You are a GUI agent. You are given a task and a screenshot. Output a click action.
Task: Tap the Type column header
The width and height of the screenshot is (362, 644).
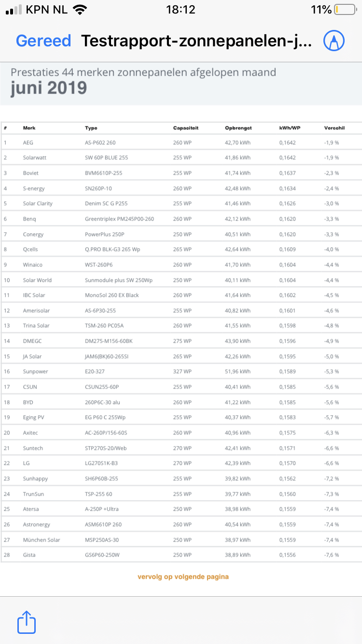91,128
